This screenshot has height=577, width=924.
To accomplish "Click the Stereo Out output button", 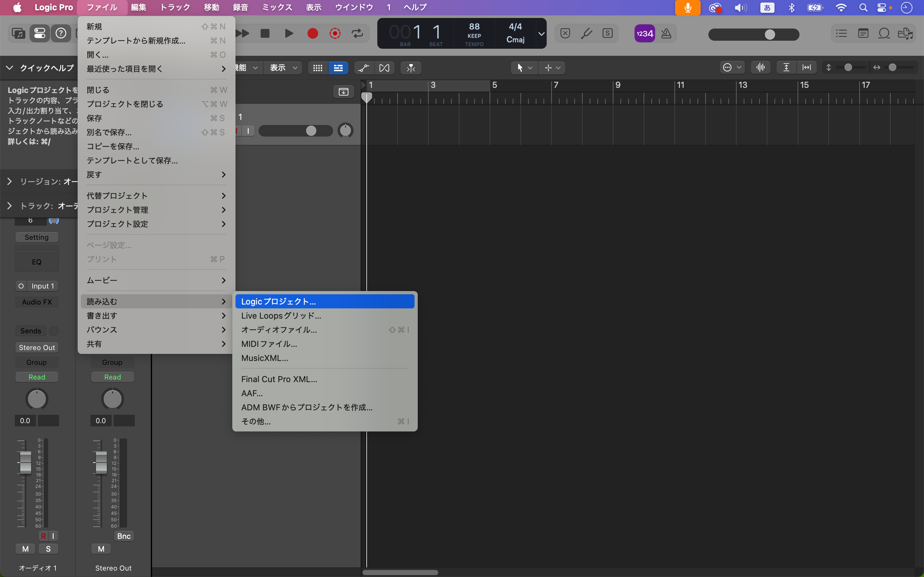I will (x=37, y=348).
